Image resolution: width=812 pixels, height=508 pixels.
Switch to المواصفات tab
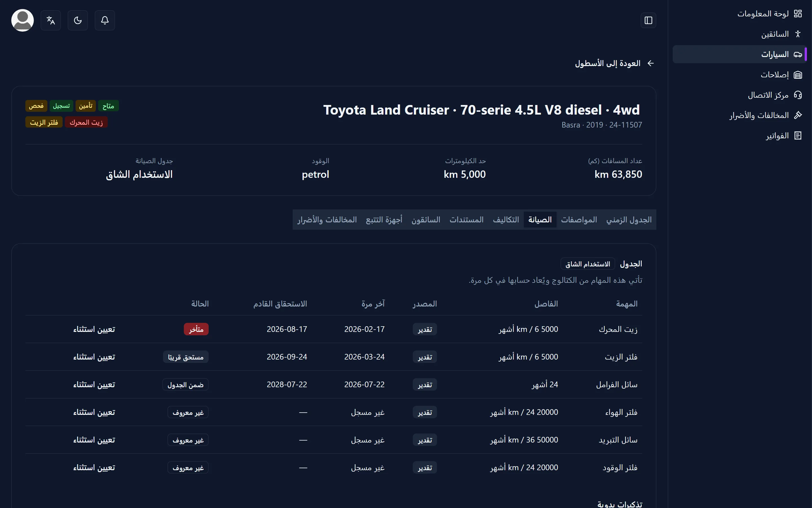[x=579, y=220]
